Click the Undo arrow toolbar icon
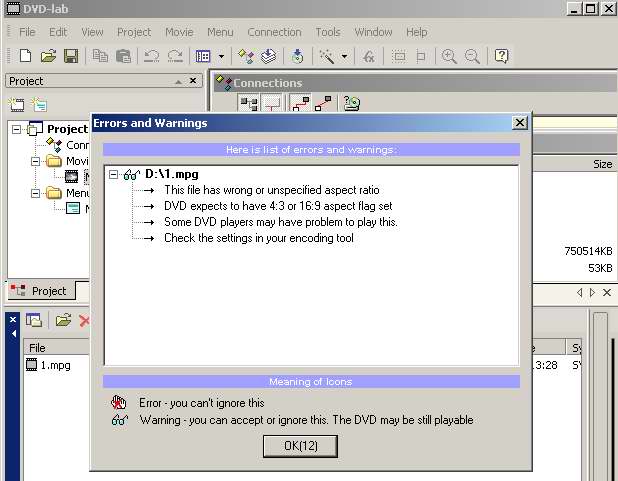 tap(151, 56)
